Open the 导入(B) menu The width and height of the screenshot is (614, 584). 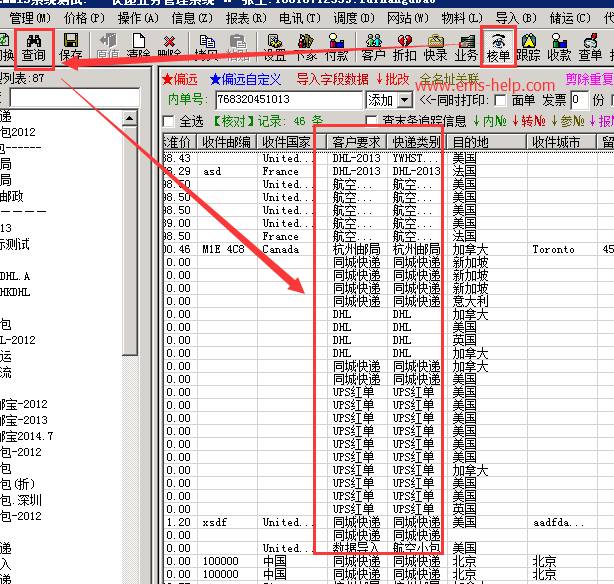coord(516,18)
